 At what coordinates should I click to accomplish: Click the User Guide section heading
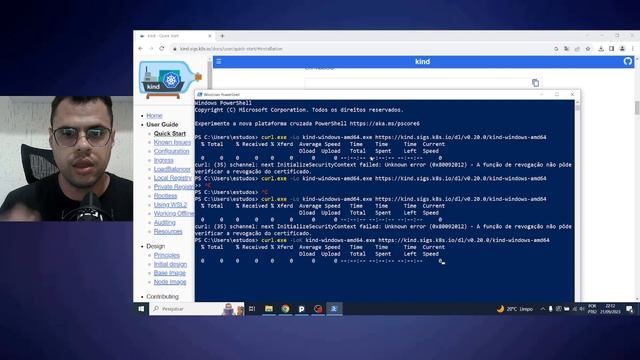tap(162, 124)
